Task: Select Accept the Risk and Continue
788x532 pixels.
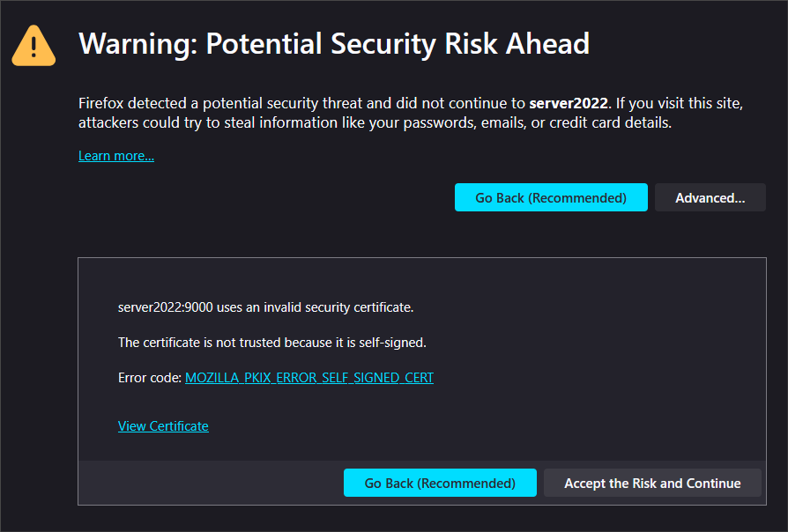Action: pos(652,483)
